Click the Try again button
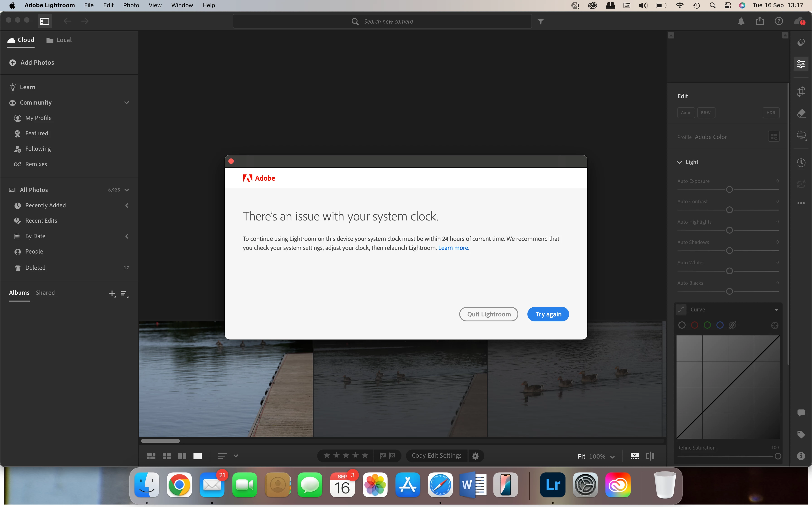The width and height of the screenshot is (812, 507). 548,314
